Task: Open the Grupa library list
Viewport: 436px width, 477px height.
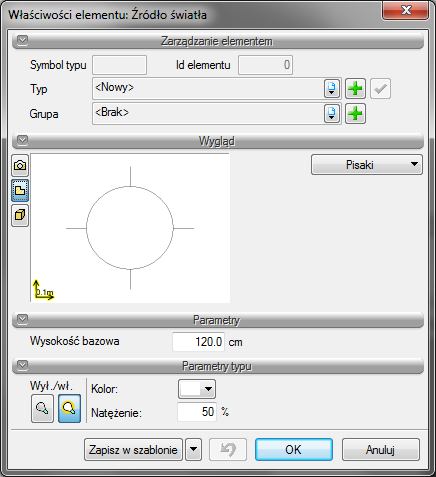Action: tap(332, 114)
